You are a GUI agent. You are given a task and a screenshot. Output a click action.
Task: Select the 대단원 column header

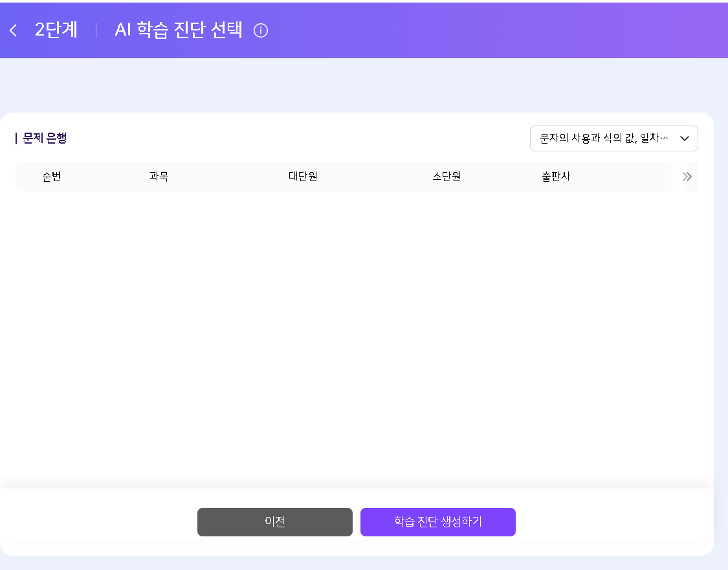tap(303, 177)
